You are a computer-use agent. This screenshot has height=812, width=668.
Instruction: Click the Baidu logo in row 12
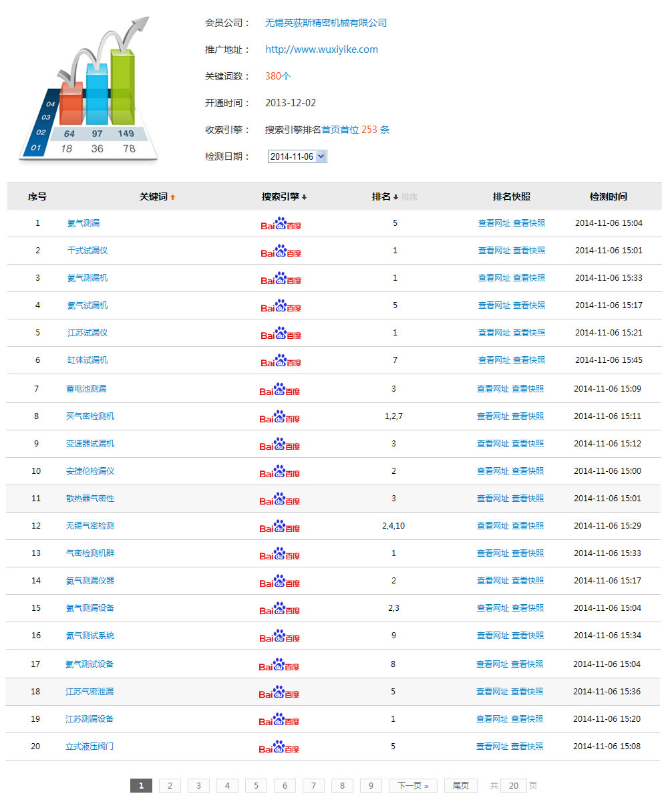279,527
